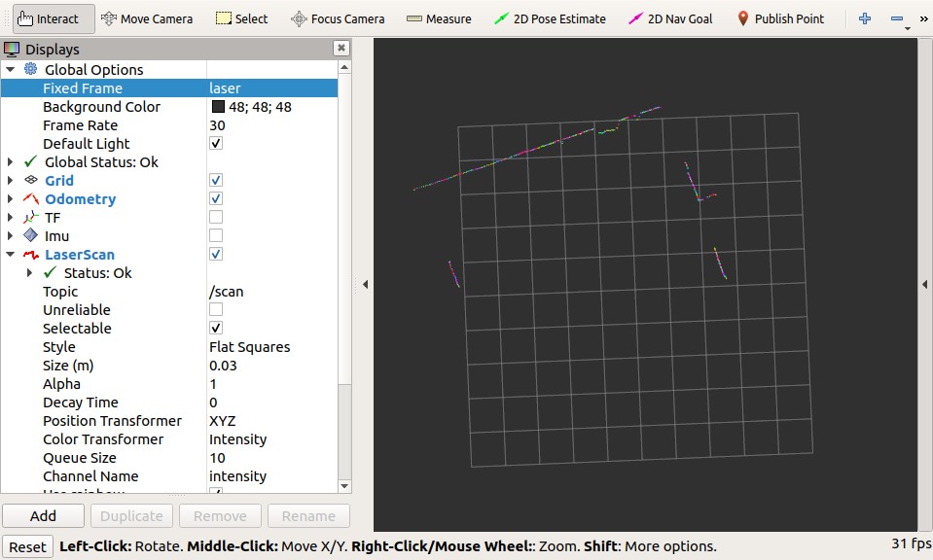Collapse the left panel with arrow handle
Viewport: 933px width, 560px height.
coord(366,284)
